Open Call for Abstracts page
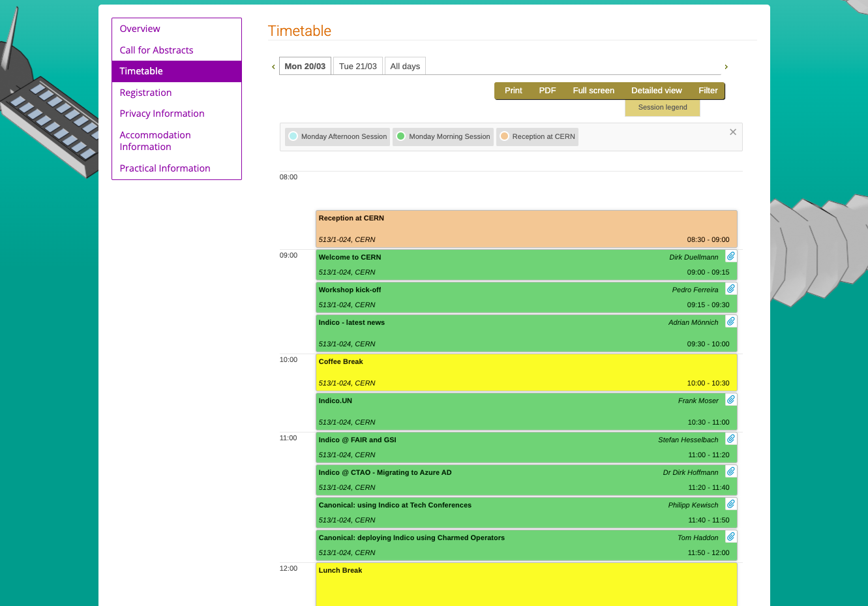Viewport: 868px width, 606px height. click(x=177, y=50)
